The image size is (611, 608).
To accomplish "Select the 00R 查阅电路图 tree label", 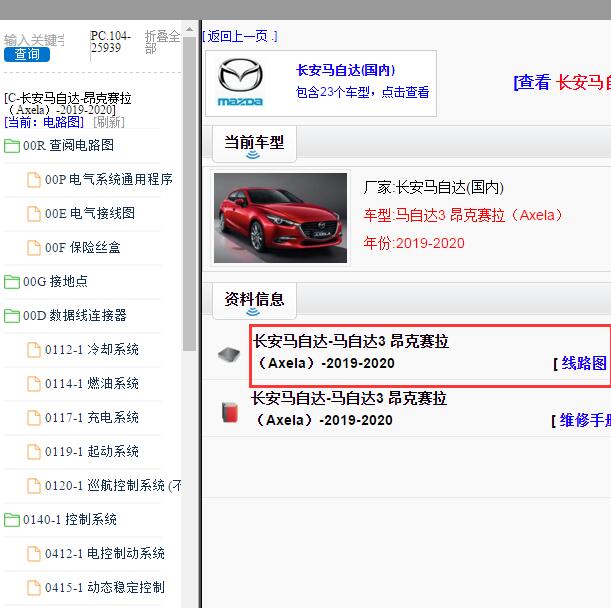I will pyautogui.click(x=69, y=145).
